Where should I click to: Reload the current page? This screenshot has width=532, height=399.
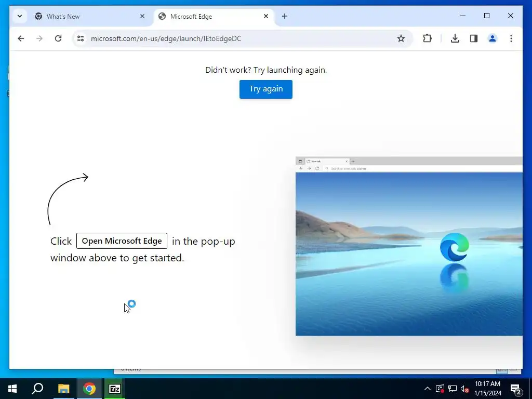58,38
